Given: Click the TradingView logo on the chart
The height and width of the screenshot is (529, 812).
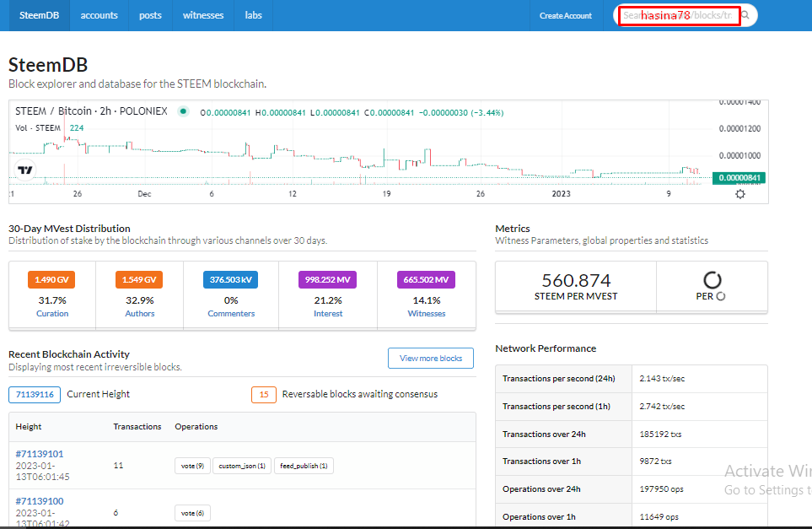Looking at the screenshot, I should click(x=24, y=170).
